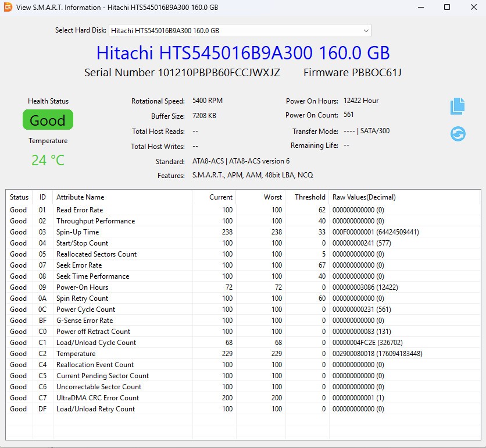Open the Select Hard Disk dropdown
Image resolution: width=486 pixels, height=448 pixels.
tap(240, 30)
